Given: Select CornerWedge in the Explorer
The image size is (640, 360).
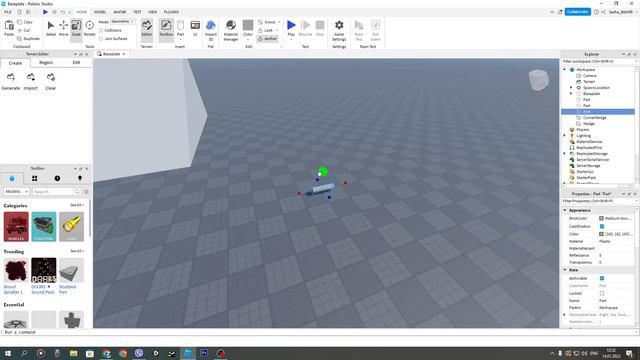Looking at the screenshot, I should 594,118.
